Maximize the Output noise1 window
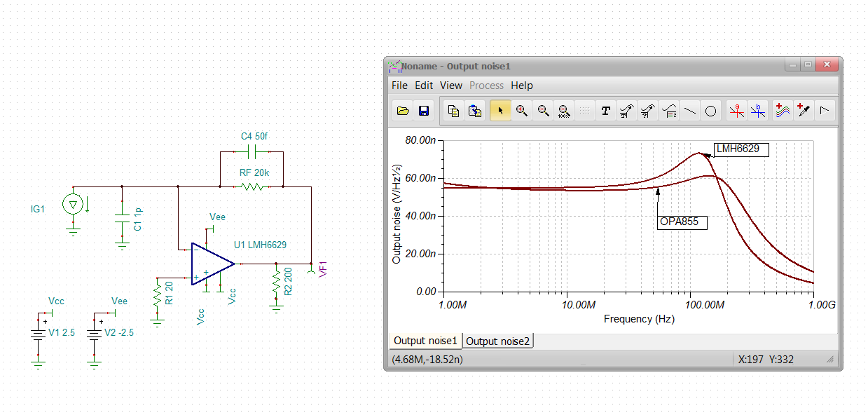The image size is (868, 415). pyautogui.click(x=808, y=64)
